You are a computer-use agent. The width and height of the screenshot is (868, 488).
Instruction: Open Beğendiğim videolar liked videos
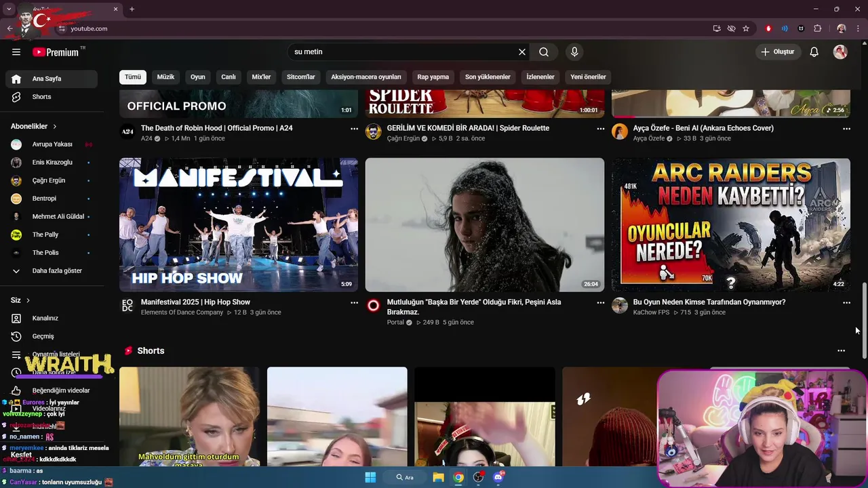[52, 390]
